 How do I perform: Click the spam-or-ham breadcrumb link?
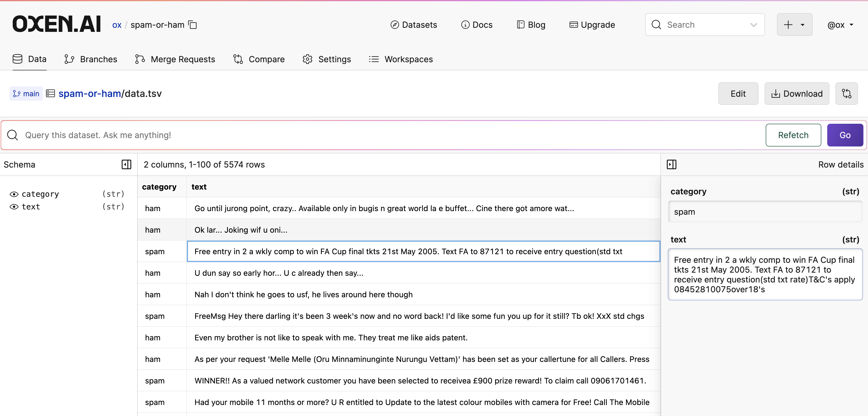(x=90, y=94)
